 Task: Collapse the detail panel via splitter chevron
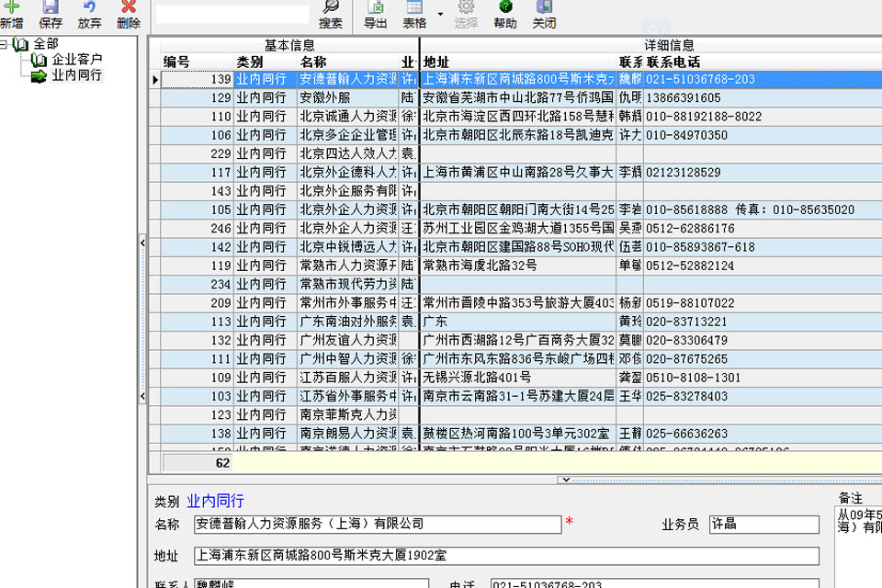565,480
